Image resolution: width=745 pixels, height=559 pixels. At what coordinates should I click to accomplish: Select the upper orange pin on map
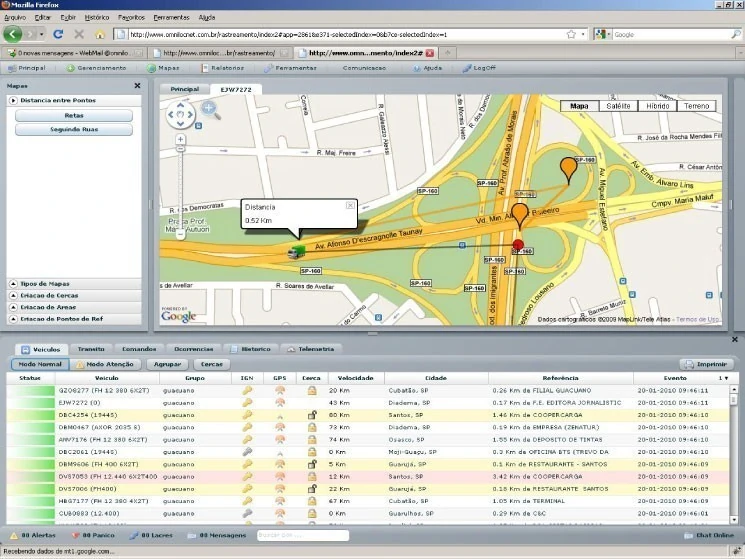(x=568, y=170)
